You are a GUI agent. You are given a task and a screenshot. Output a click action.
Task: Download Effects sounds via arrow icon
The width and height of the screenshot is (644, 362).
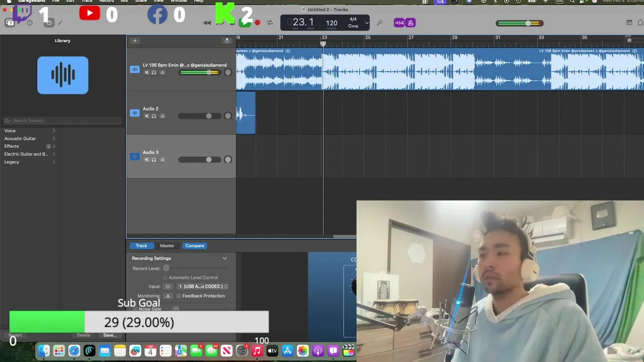pos(49,146)
